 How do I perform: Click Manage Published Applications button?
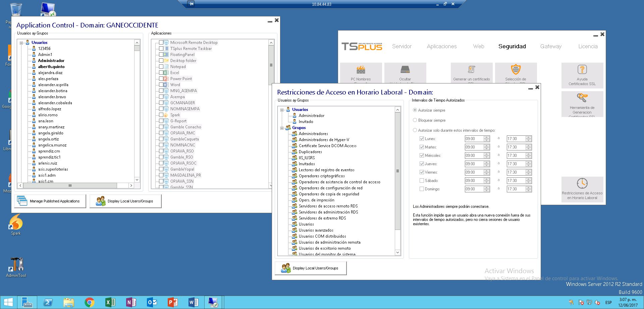[50, 201]
